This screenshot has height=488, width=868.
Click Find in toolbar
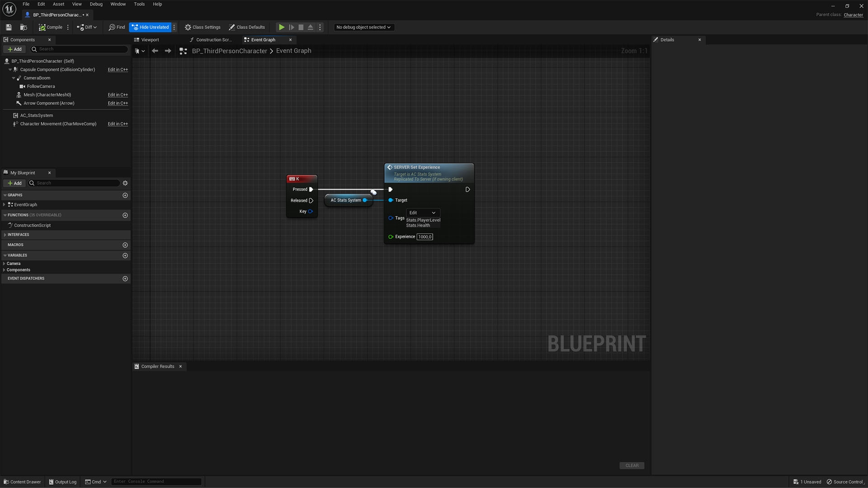click(x=117, y=27)
